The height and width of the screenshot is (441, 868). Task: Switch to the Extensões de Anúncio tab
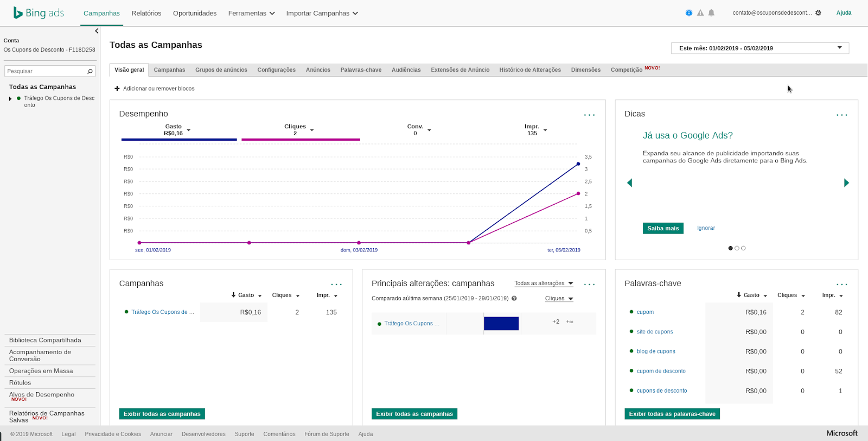[460, 70]
